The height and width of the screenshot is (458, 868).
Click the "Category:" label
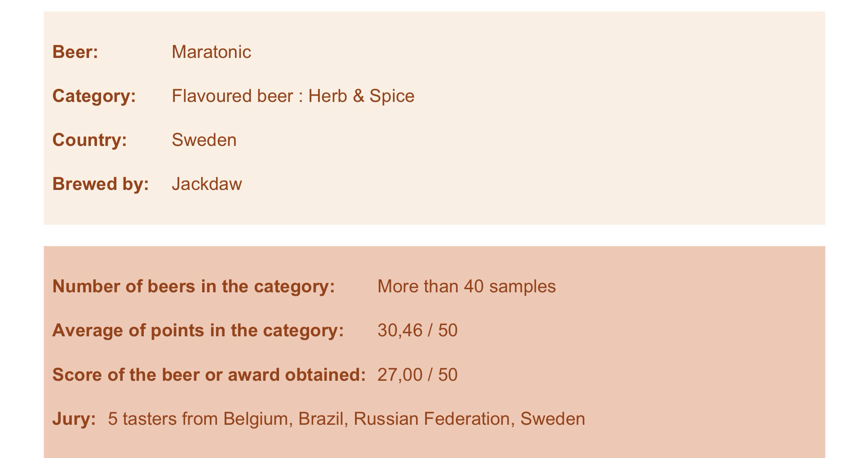pyautogui.click(x=94, y=96)
